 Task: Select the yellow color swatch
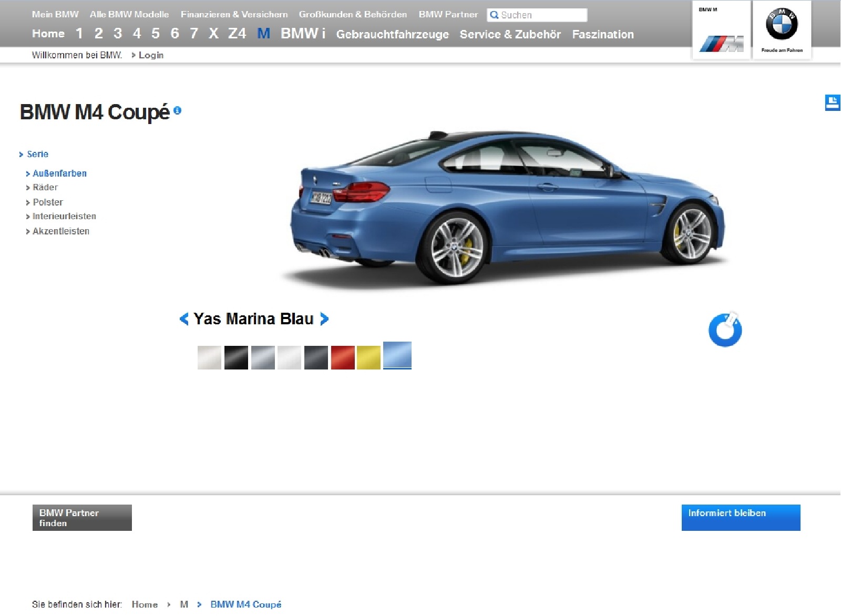click(368, 357)
